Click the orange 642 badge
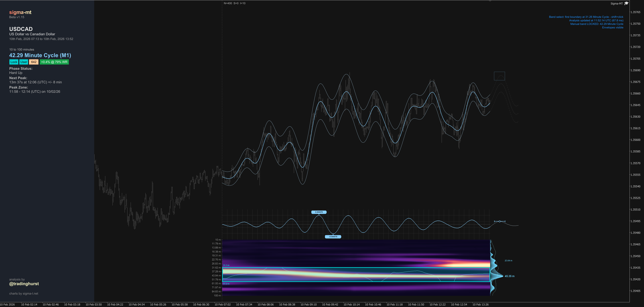 pyautogui.click(x=34, y=62)
